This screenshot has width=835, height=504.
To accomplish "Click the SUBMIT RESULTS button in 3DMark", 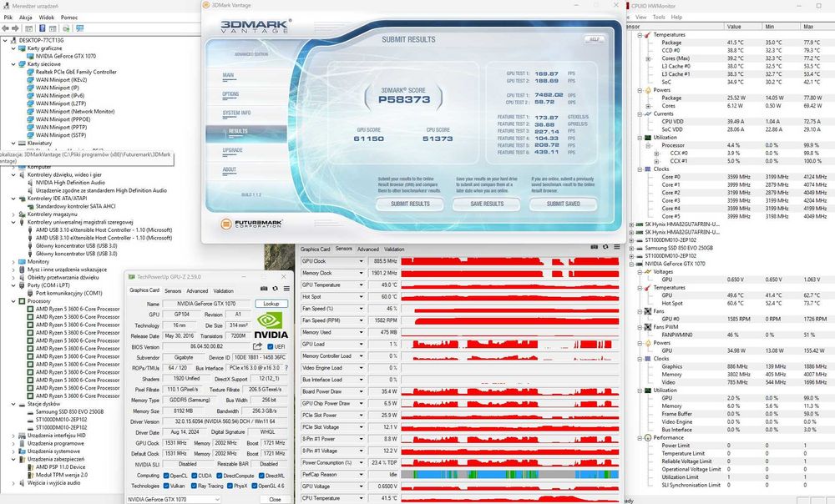I will pos(410,204).
